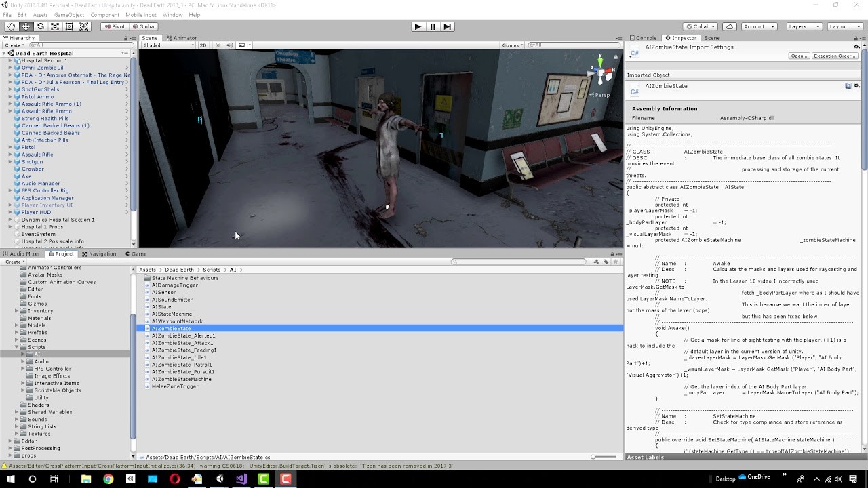
Task: Open gear menu next to AIZombieState object
Action: point(856,86)
